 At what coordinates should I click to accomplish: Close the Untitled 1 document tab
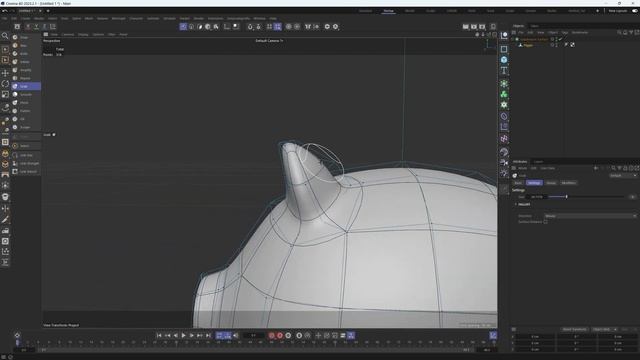pyautogui.click(x=40, y=11)
